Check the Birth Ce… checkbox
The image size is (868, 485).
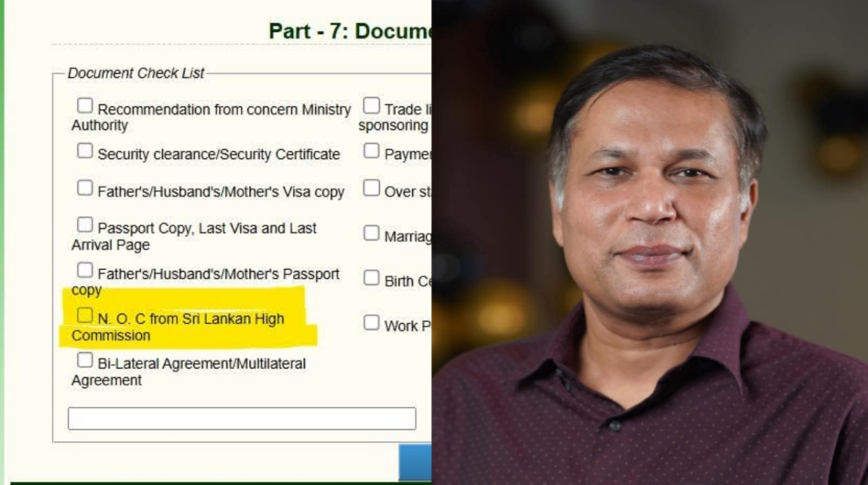click(x=371, y=278)
